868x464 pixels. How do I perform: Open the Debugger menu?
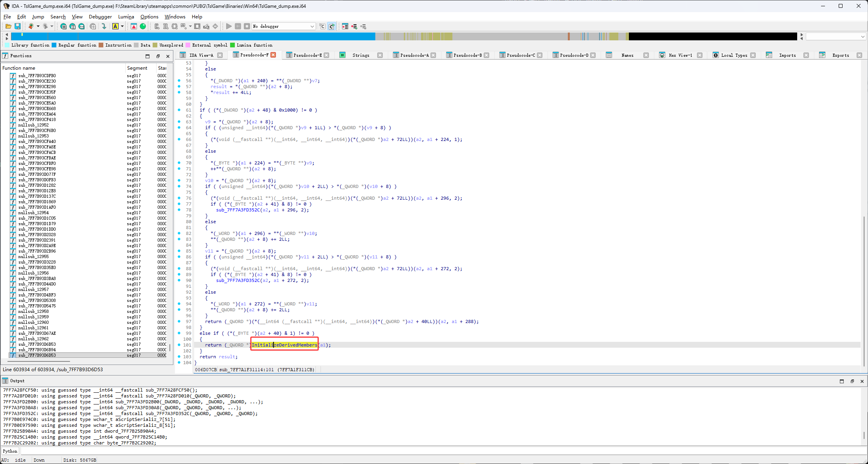pos(100,16)
